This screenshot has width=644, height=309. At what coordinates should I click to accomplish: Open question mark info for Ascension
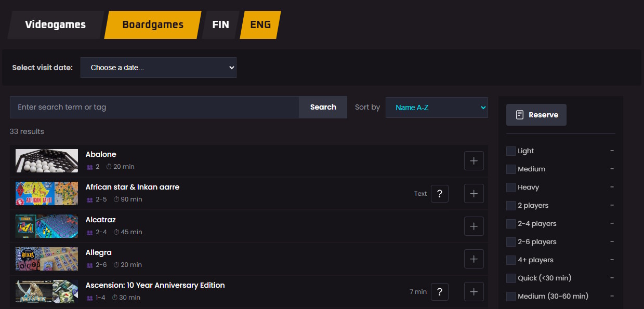click(439, 292)
